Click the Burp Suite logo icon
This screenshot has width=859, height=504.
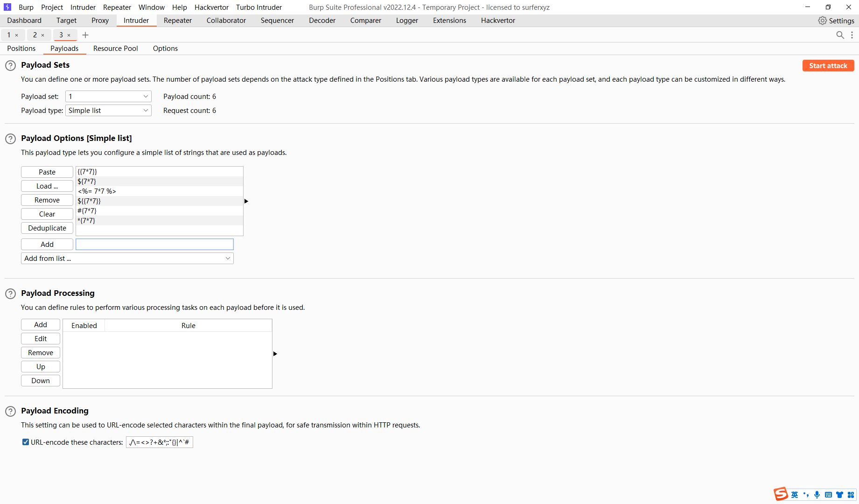click(7, 7)
